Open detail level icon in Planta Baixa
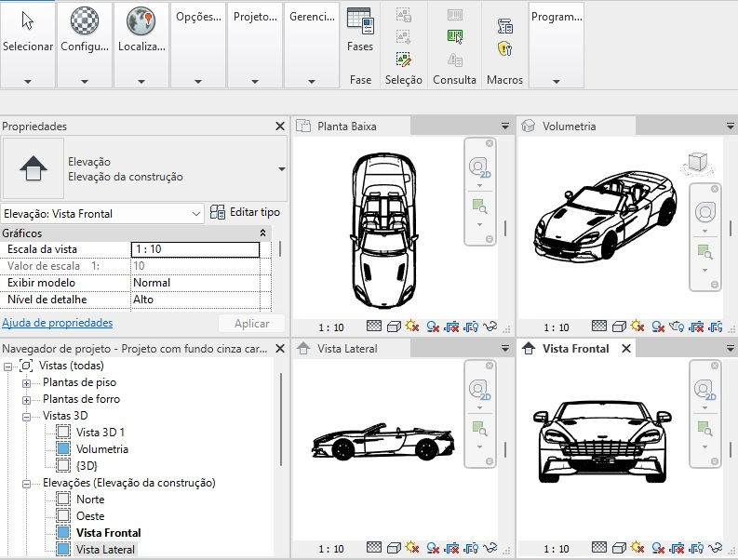This screenshot has height=560, width=738. 374,326
